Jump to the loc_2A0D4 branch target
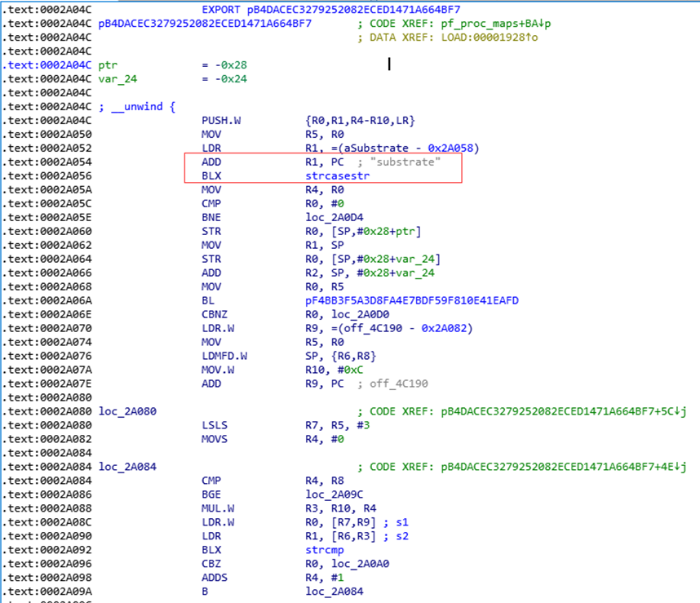This screenshot has height=603, width=700. pos(334,217)
